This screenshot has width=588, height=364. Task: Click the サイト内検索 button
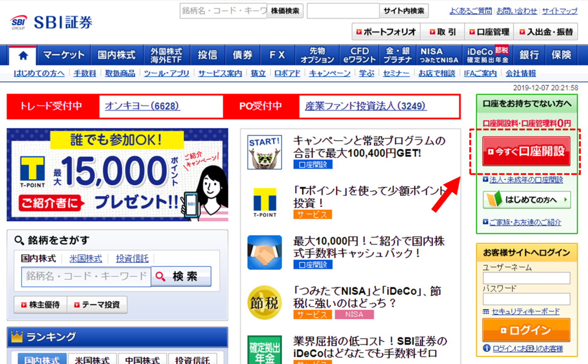(x=404, y=10)
